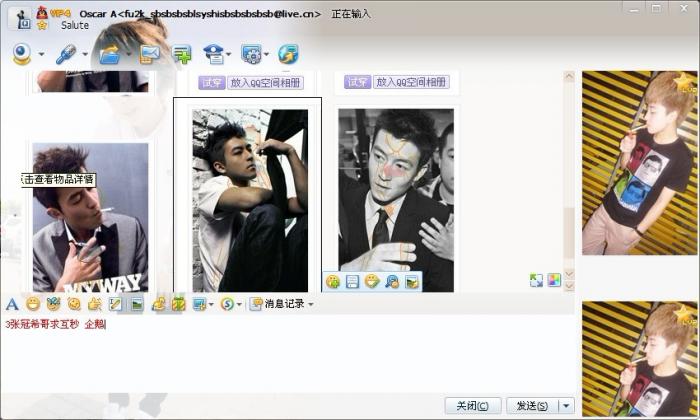Click the smiley with pencil icon on the image toolbar
700x420 pixels.
coord(372,281)
